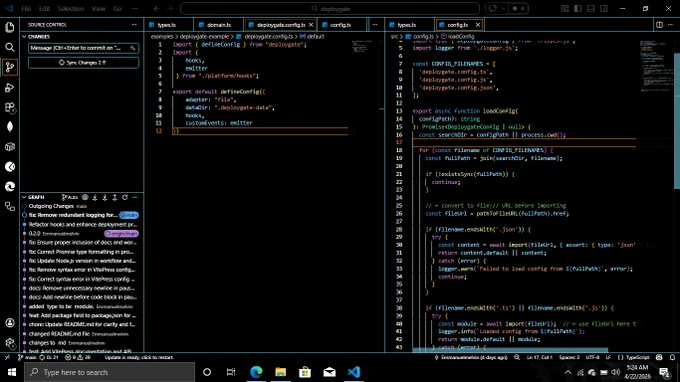
Task: Open the Manage gear in activity bar
Action: [x=10, y=343]
